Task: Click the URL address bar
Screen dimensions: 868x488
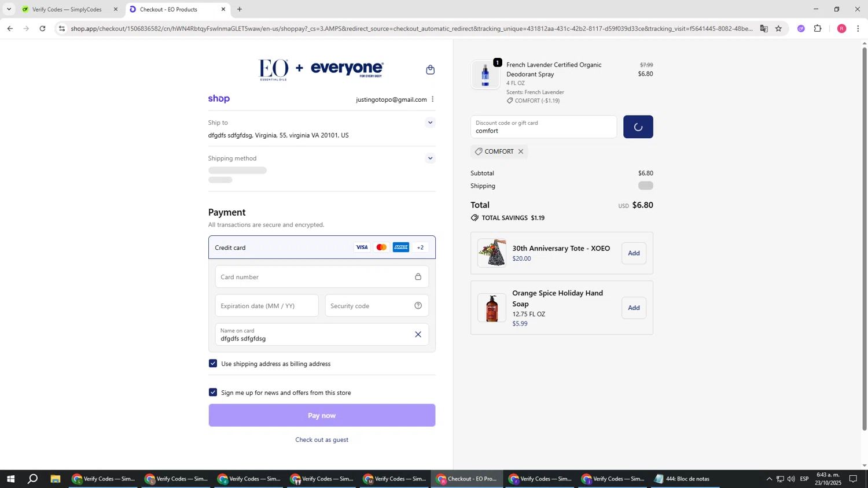Action: click(x=411, y=28)
